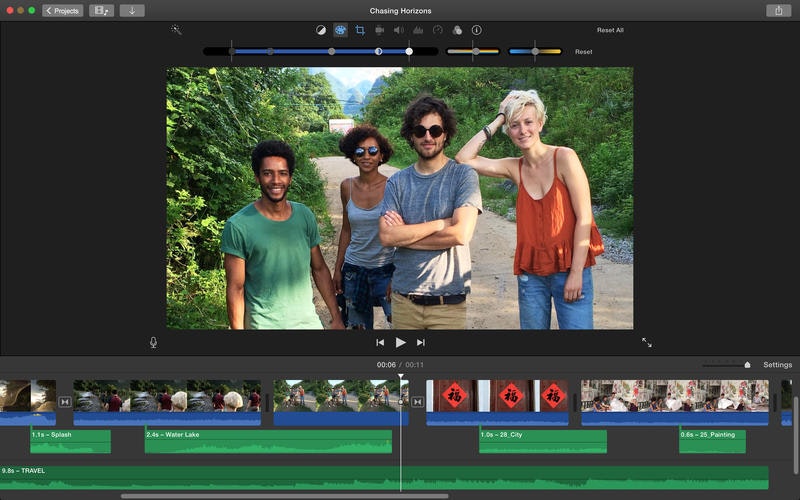Toggle the media library browser button
Viewport: 800px width, 500px height.
(x=101, y=10)
